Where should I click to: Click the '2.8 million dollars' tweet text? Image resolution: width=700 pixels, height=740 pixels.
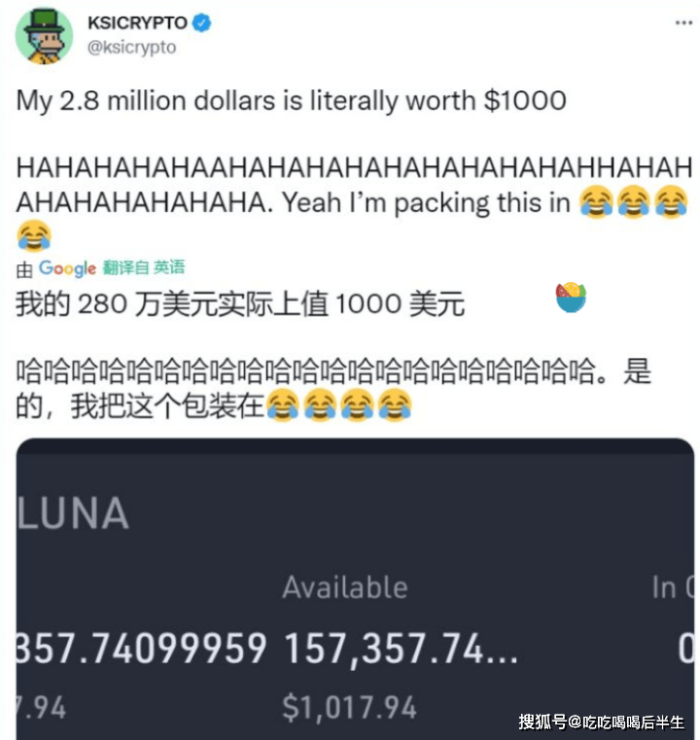coord(167,101)
